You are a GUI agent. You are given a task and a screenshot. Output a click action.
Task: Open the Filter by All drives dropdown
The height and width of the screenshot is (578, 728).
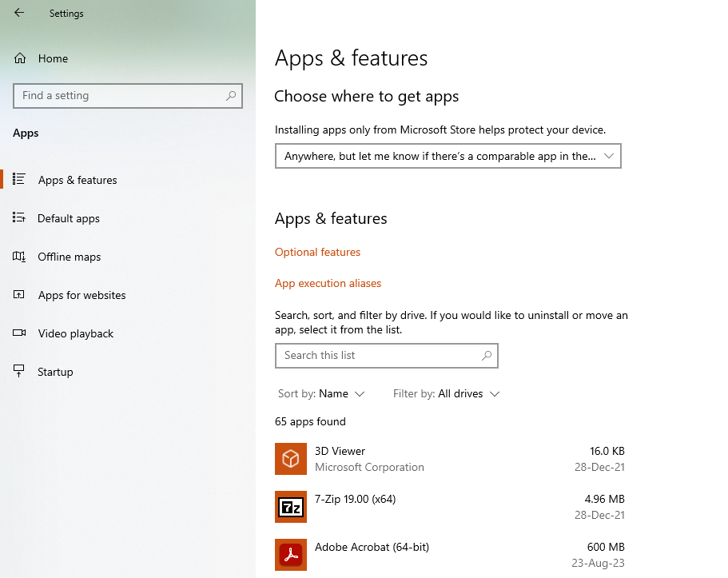click(446, 394)
